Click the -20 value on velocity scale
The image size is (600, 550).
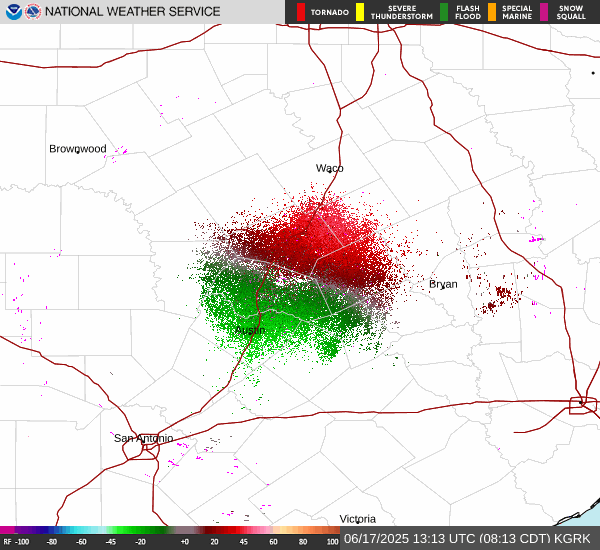[x=140, y=542]
